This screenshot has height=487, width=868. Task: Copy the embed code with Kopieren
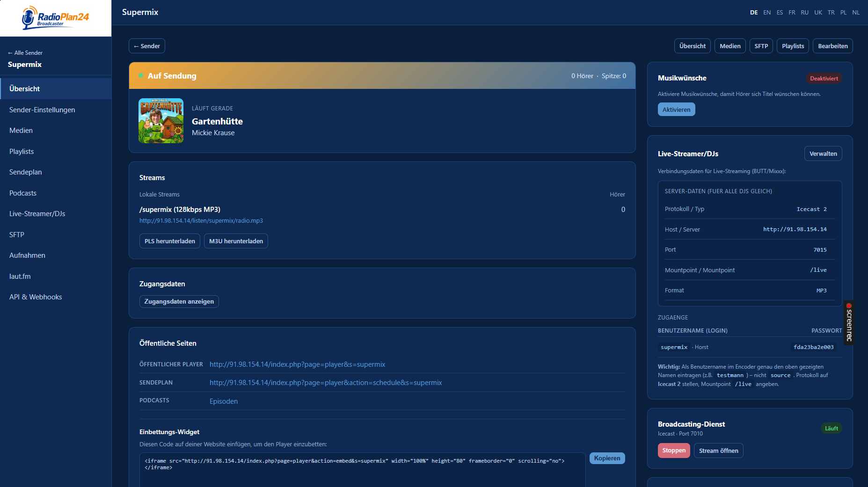point(607,458)
